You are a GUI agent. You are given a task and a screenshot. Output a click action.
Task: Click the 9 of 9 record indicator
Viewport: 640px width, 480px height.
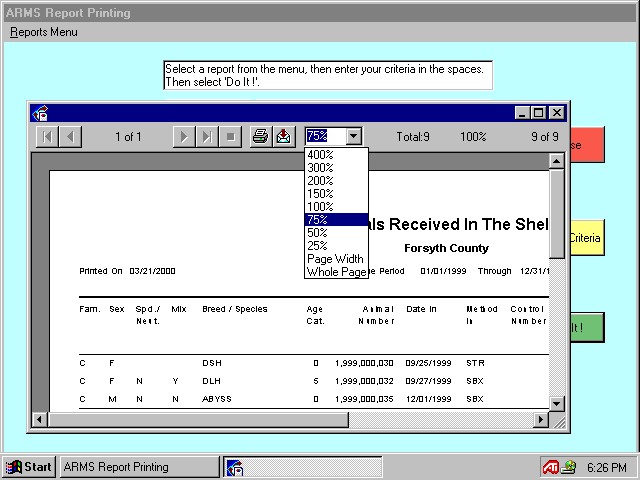(x=545, y=136)
